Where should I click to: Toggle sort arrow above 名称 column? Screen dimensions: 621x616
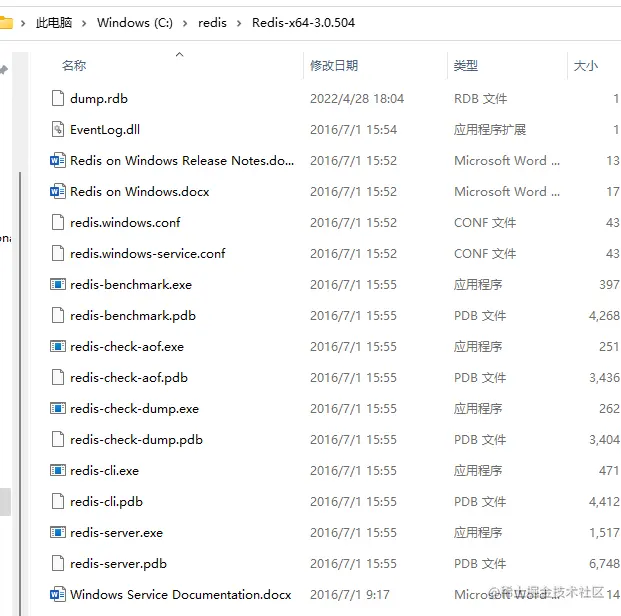[x=179, y=54]
